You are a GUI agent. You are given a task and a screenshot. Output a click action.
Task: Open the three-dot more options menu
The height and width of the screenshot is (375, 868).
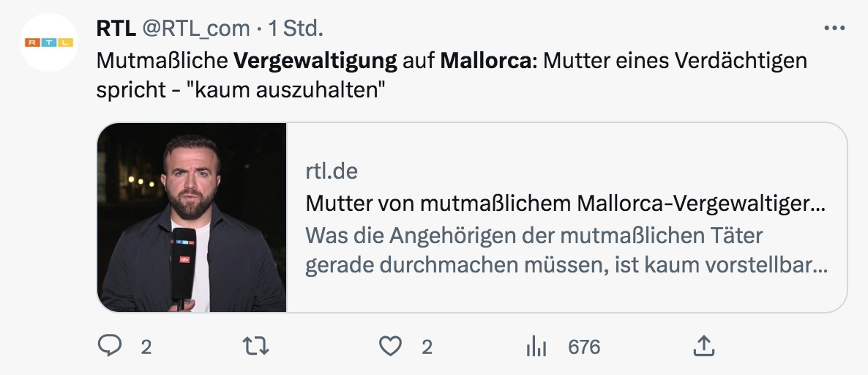tap(834, 29)
